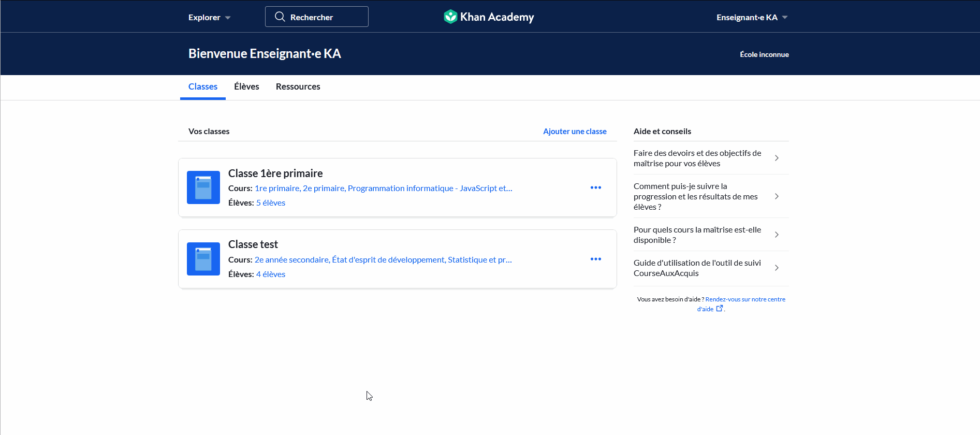This screenshot has width=980, height=435.
Task: Switch to the Élèves tab
Action: click(x=246, y=86)
